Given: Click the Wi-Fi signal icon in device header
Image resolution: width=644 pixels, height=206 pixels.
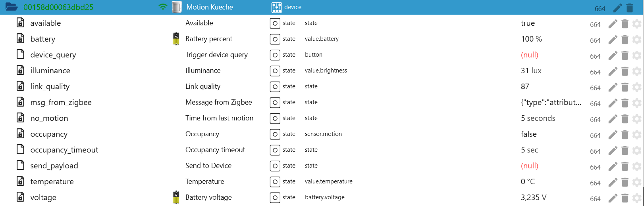Looking at the screenshot, I should point(163,7).
